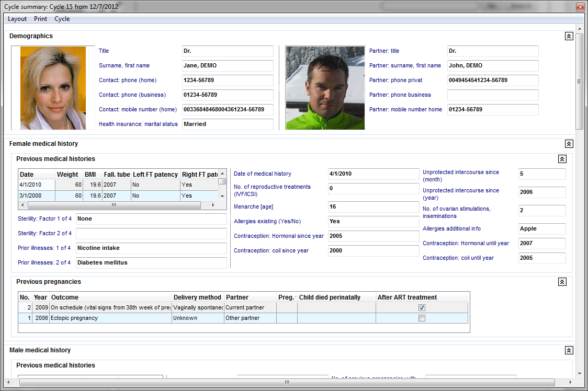
Task: Click Partner phone privat field
Action: click(x=493, y=80)
